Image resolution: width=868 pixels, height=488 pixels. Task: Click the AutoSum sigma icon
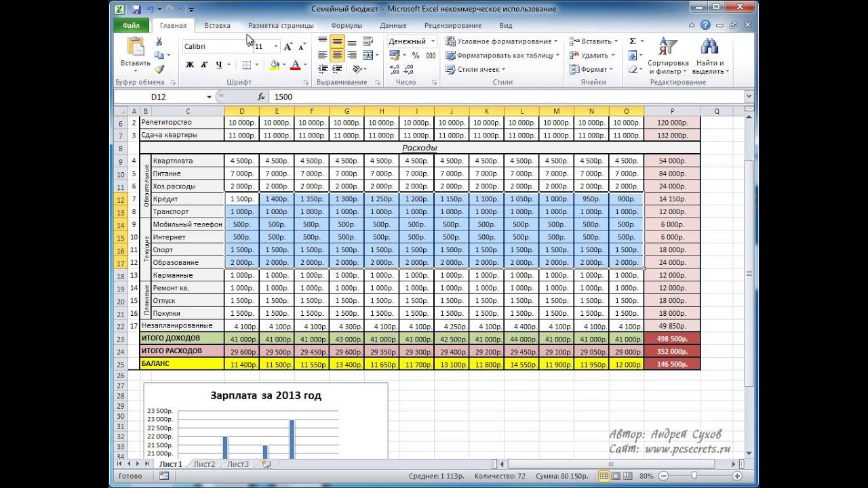click(x=633, y=41)
